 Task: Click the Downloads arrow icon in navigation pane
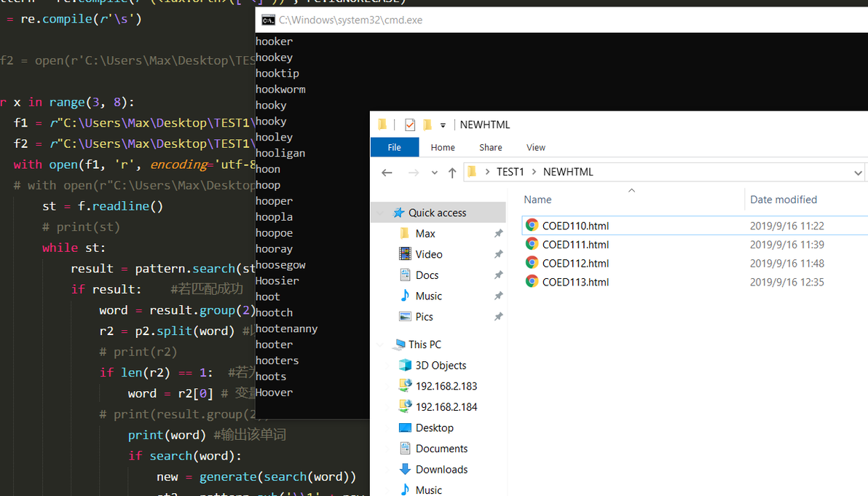(x=405, y=470)
